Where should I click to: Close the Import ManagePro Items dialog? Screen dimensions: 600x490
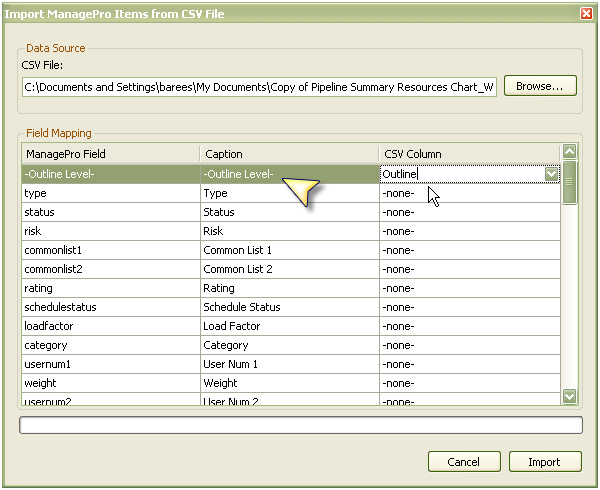(x=586, y=13)
